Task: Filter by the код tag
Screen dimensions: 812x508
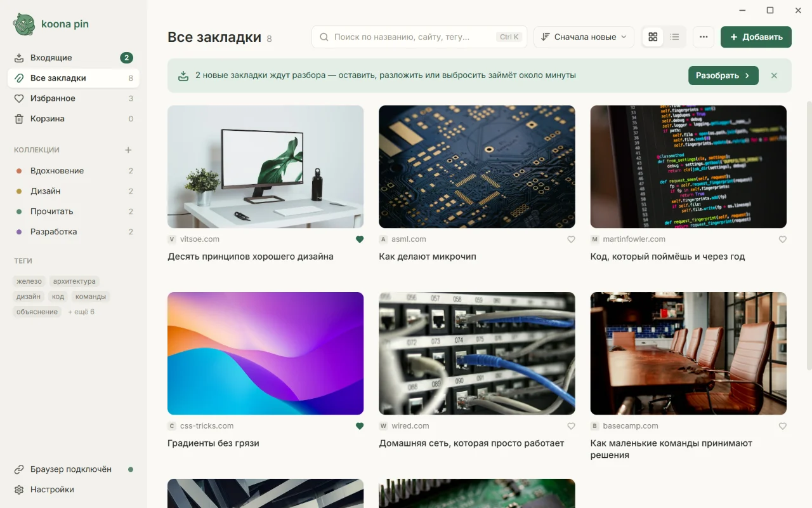Action: [58, 297]
